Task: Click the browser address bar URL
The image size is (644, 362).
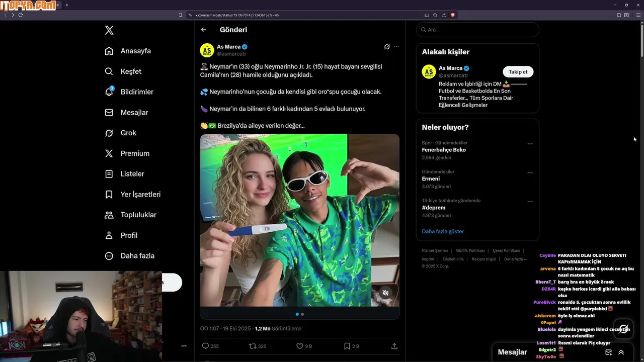Action: [236, 15]
